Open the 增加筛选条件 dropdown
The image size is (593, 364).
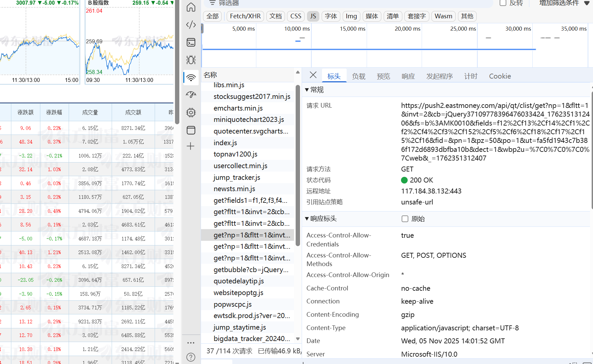[x=564, y=3]
